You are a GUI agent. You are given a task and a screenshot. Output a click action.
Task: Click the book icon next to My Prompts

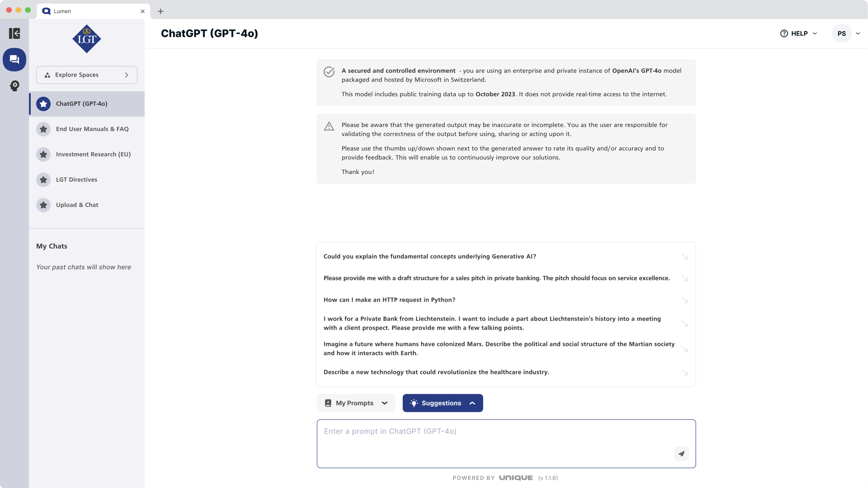click(329, 403)
